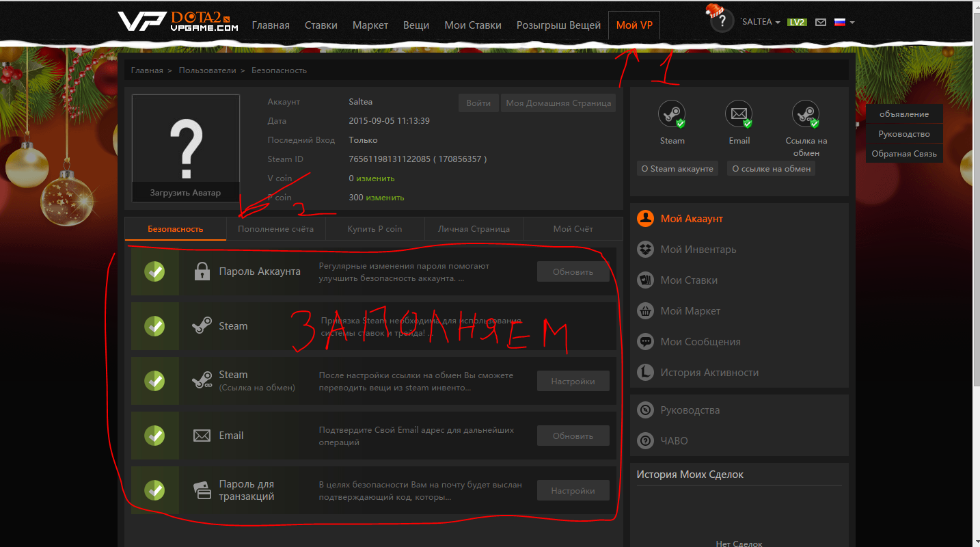Click the Мой Инвентарь box icon
The height and width of the screenshot is (547, 980).
pyautogui.click(x=645, y=250)
